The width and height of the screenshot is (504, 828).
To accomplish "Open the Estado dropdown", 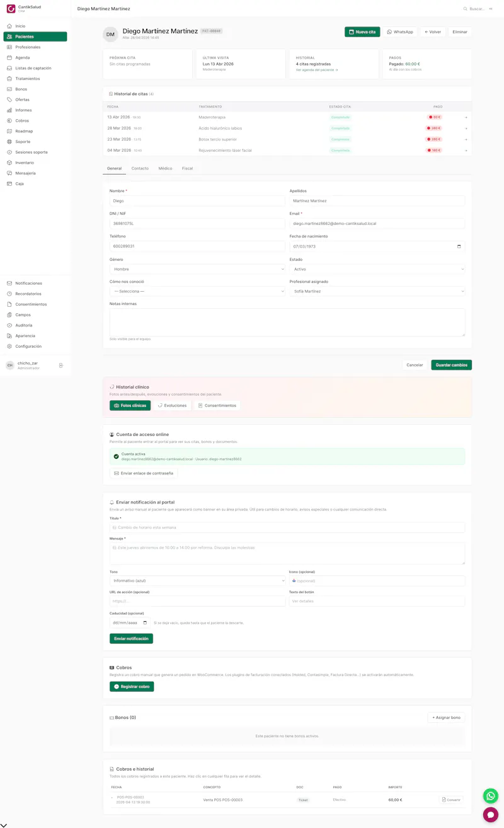I will pyautogui.click(x=377, y=269).
